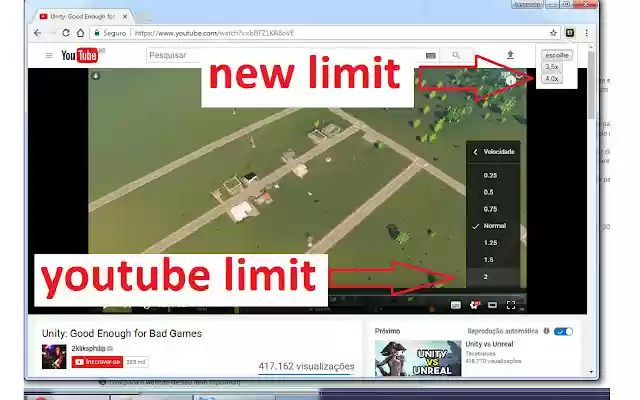The image size is (640, 400).
Task: Open the Unity vs Unreal video title
Action: pyautogui.click(x=489, y=344)
